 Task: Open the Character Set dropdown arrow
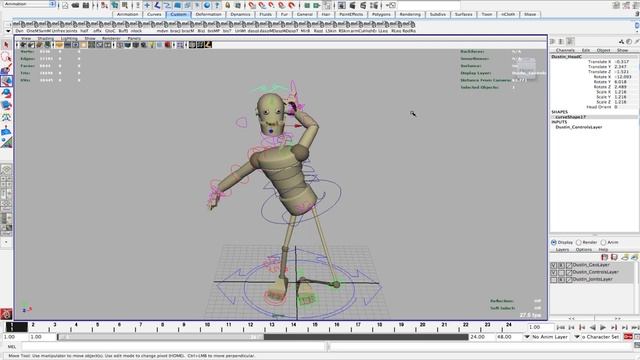tap(577, 337)
